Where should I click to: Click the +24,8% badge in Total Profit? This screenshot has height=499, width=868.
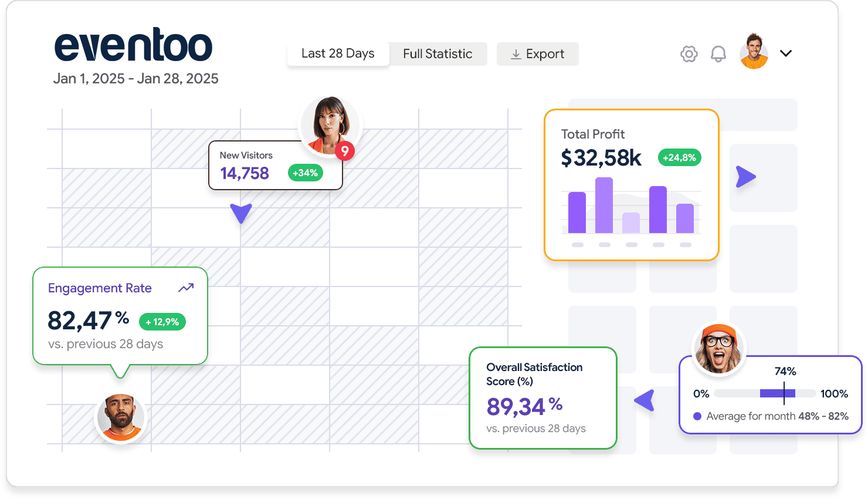tap(679, 157)
